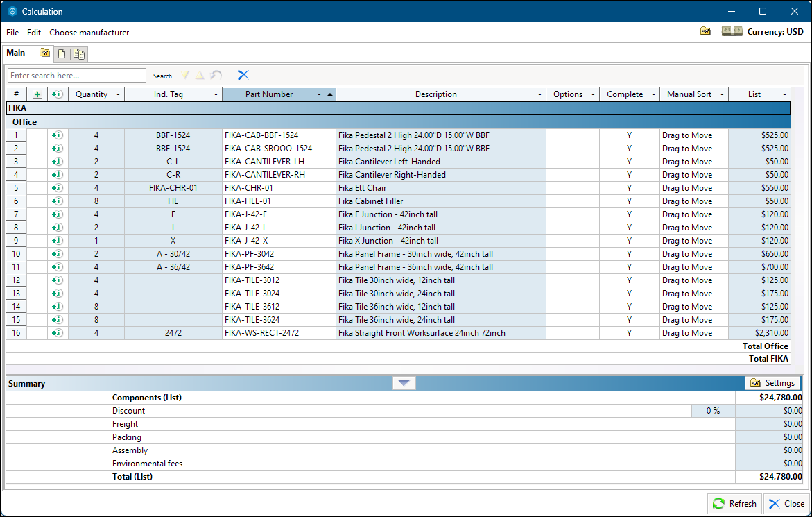This screenshot has width=812, height=517.
Task: Click the Search button
Action: point(162,76)
